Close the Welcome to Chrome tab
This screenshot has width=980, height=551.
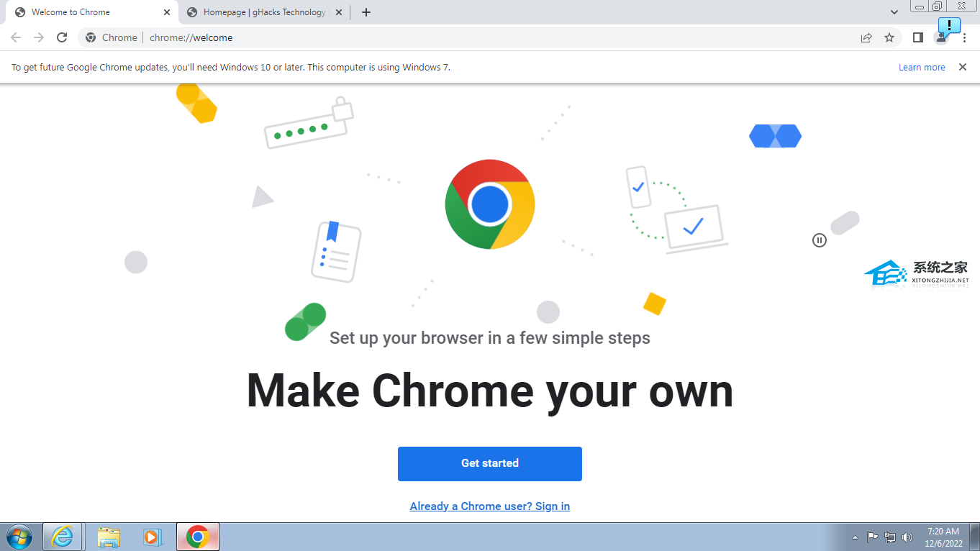point(167,12)
